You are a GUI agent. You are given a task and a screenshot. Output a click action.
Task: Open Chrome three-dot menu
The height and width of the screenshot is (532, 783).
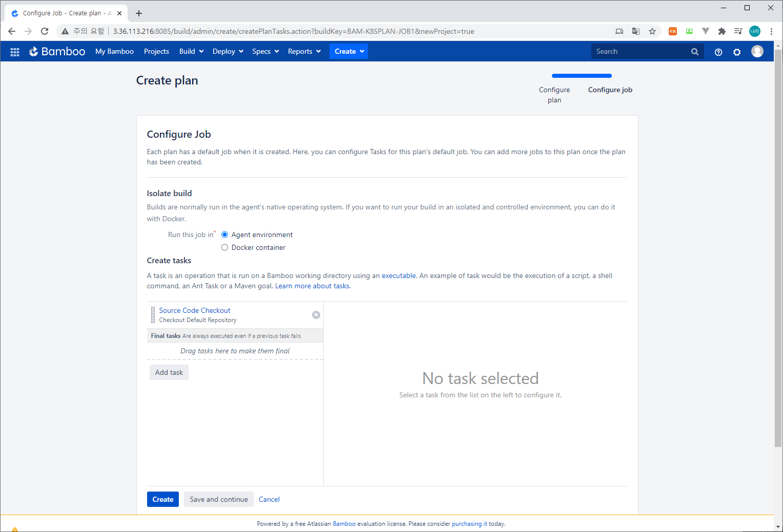tap(771, 31)
